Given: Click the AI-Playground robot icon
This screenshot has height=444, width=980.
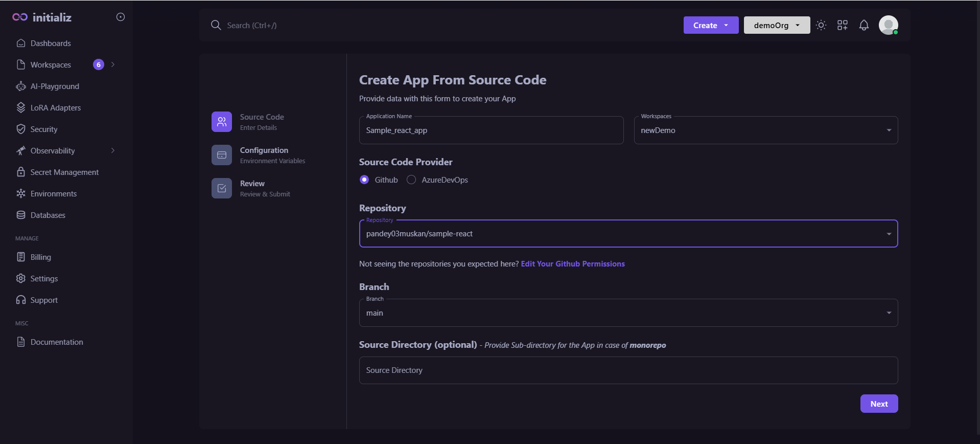Looking at the screenshot, I should [21, 86].
